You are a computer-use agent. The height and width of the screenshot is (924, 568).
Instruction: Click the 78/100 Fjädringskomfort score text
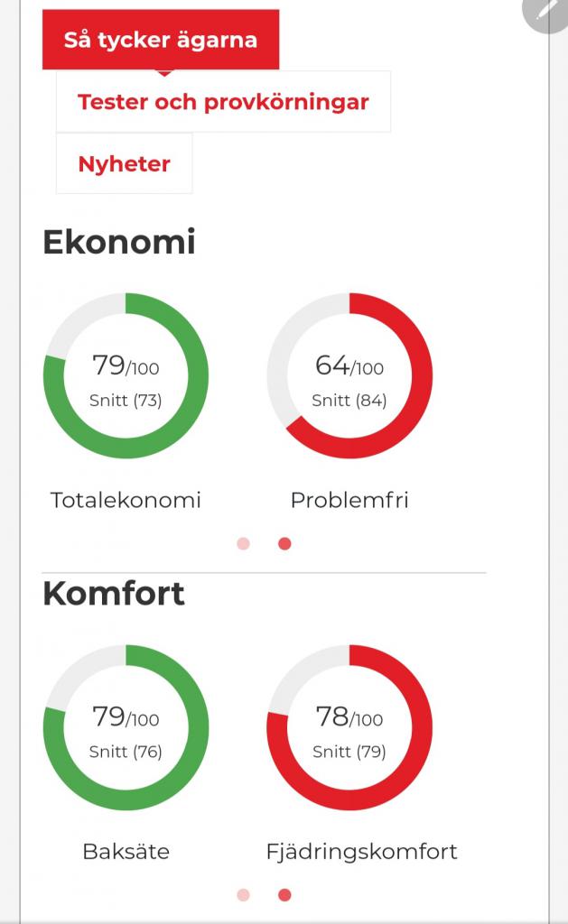[349, 716]
